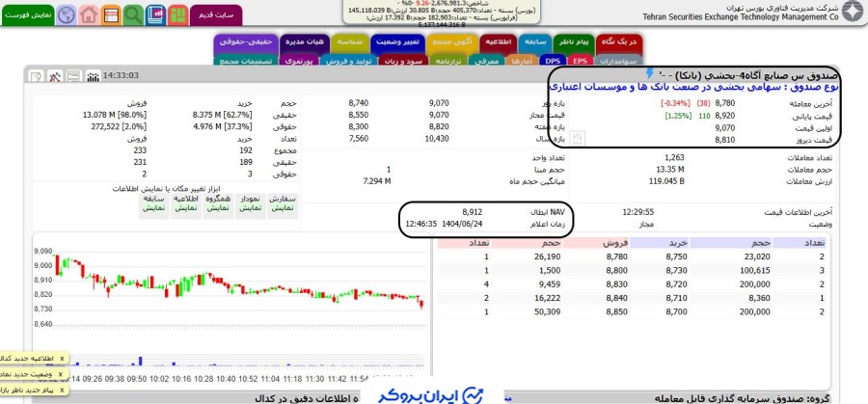Toggle همگروه display button
This screenshot has width=868, height=404.
click(x=218, y=204)
